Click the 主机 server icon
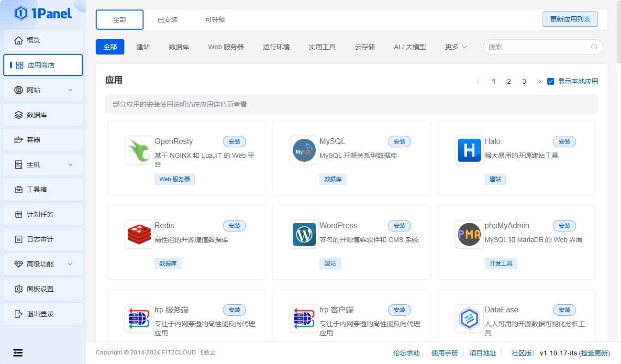Viewport: 621px width, 364px height. pyautogui.click(x=19, y=165)
